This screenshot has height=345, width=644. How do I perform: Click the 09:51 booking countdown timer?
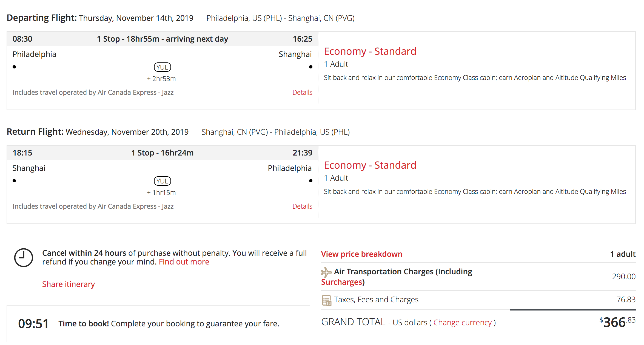tap(33, 324)
